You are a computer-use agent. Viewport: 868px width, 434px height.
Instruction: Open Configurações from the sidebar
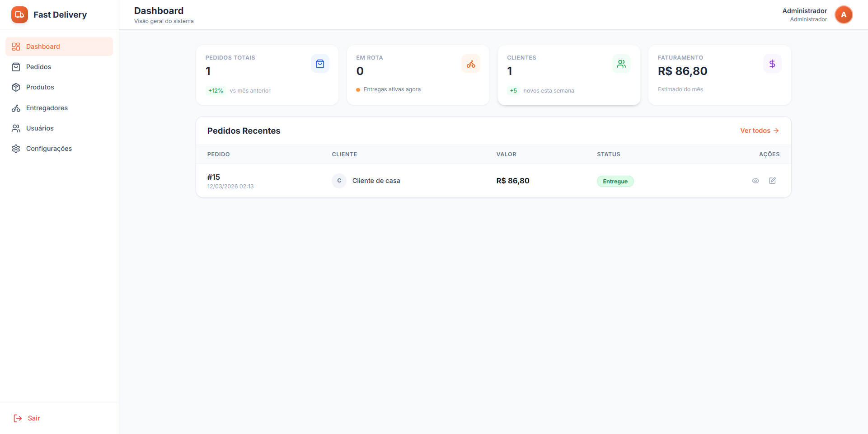click(x=49, y=149)
